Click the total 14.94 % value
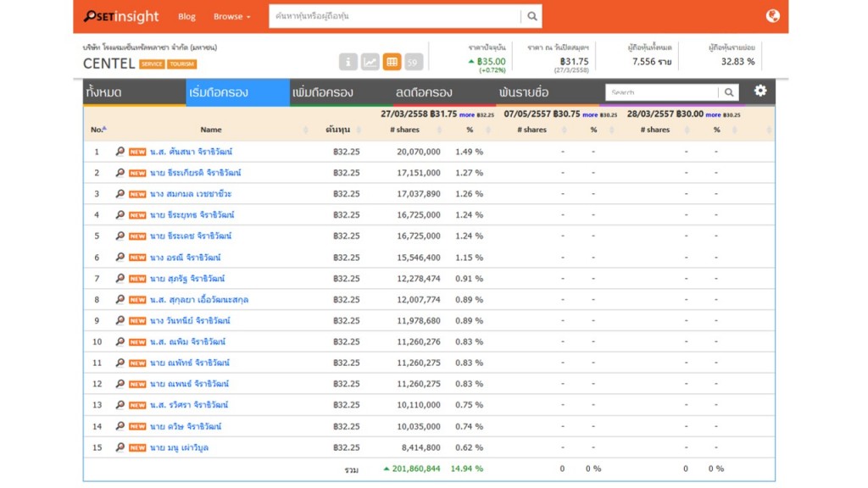The height and width of the screenshot is (488, 868). (467, 469)
